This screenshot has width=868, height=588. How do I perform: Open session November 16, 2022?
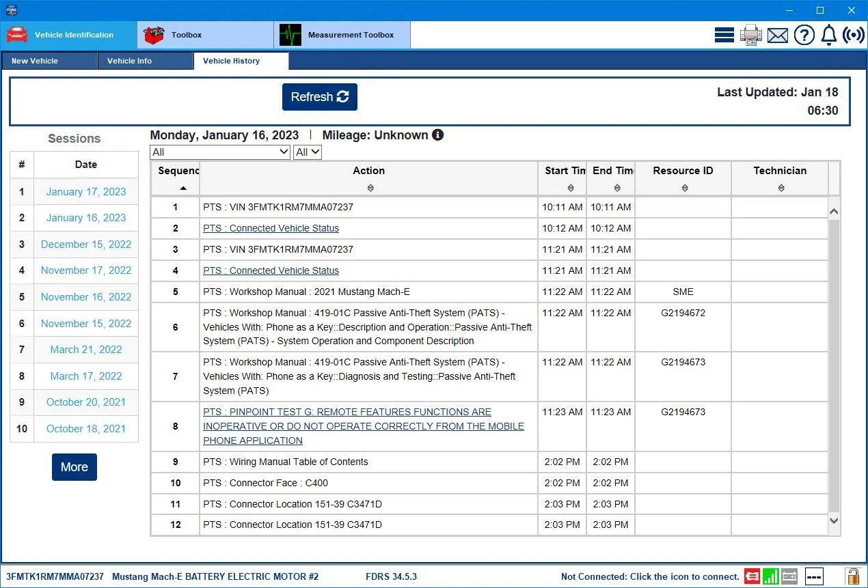(86, 297)
